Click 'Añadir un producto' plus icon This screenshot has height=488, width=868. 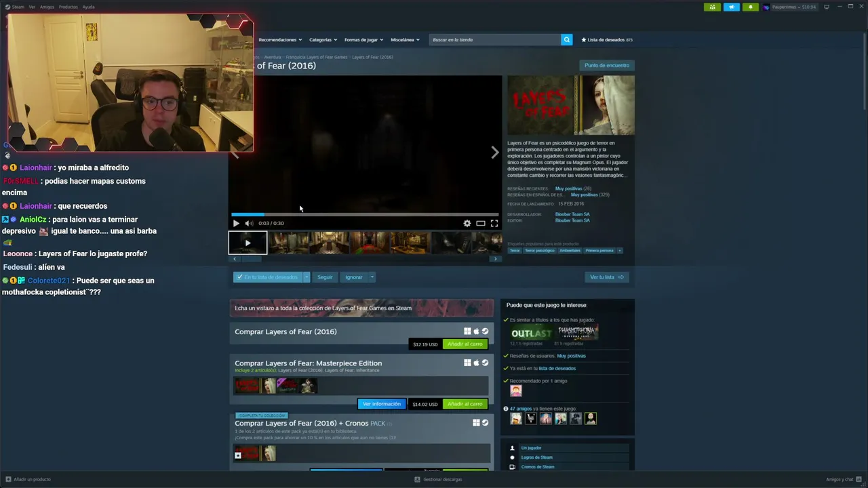coord(9,479)
